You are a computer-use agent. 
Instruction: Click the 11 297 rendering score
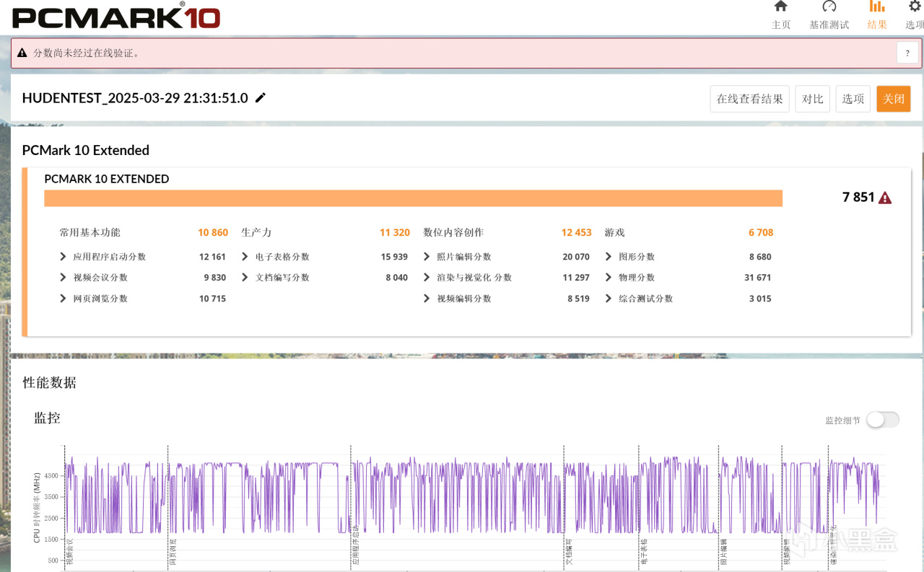(576, 278)
